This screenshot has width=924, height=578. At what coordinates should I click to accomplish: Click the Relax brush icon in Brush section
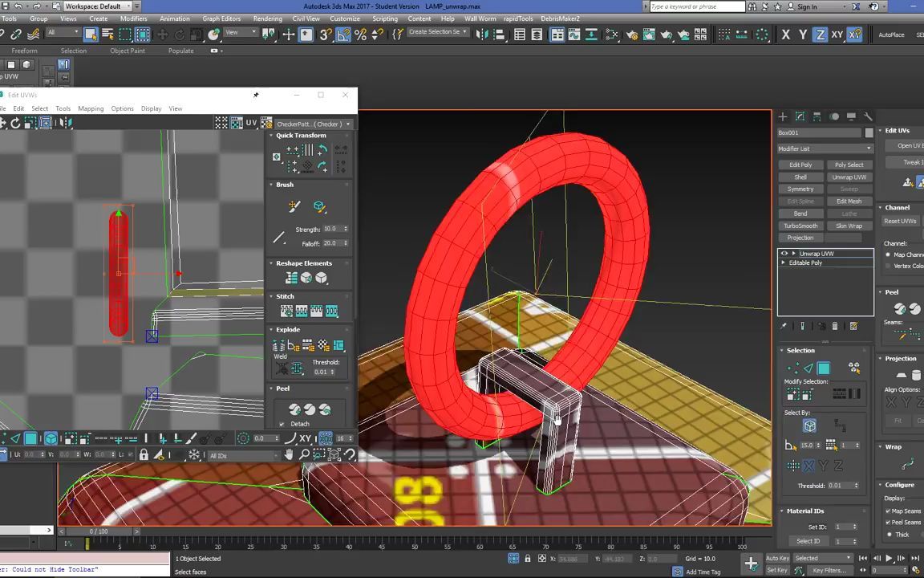coord(319,207)
